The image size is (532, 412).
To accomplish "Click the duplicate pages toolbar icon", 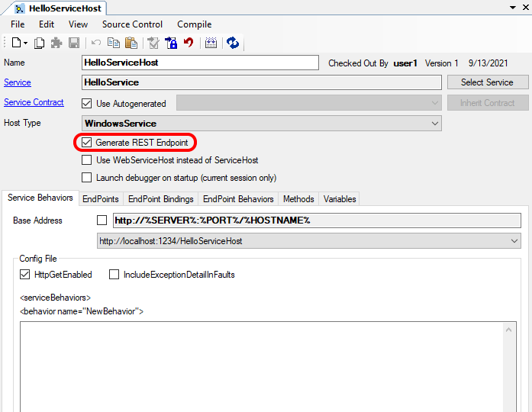I will 40,43.
